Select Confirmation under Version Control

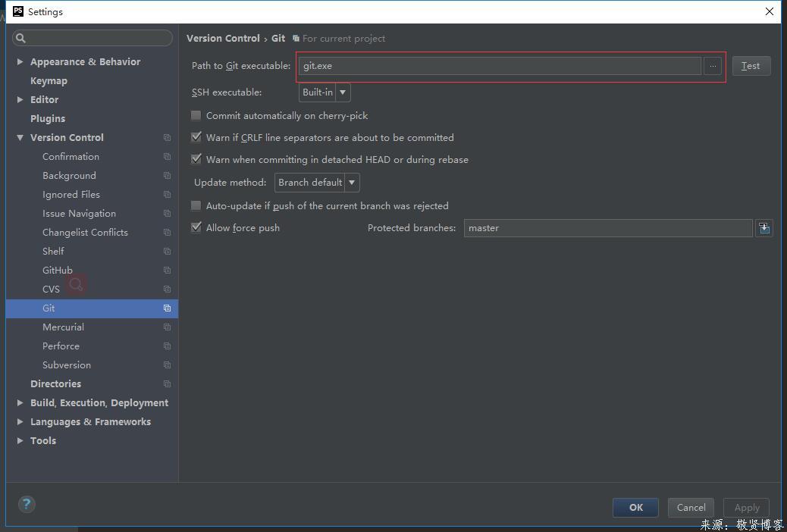71,157
